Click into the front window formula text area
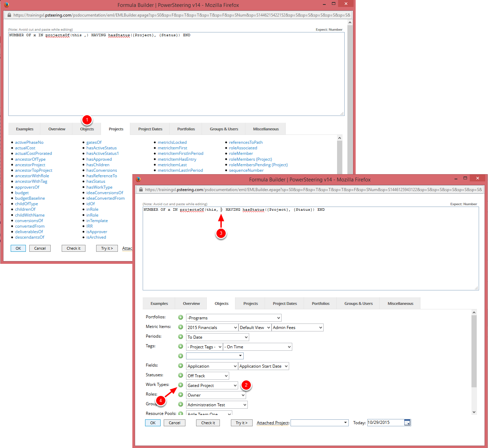 coord(311,248)
